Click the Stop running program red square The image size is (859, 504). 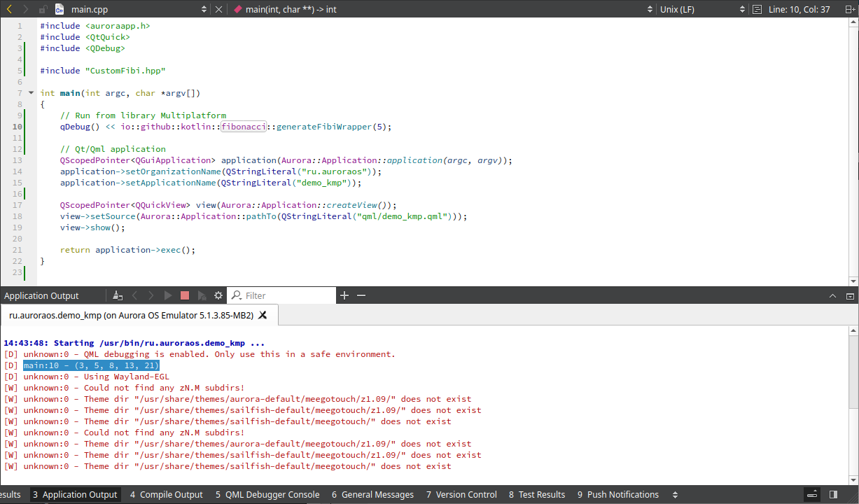[x=185, y=295]
